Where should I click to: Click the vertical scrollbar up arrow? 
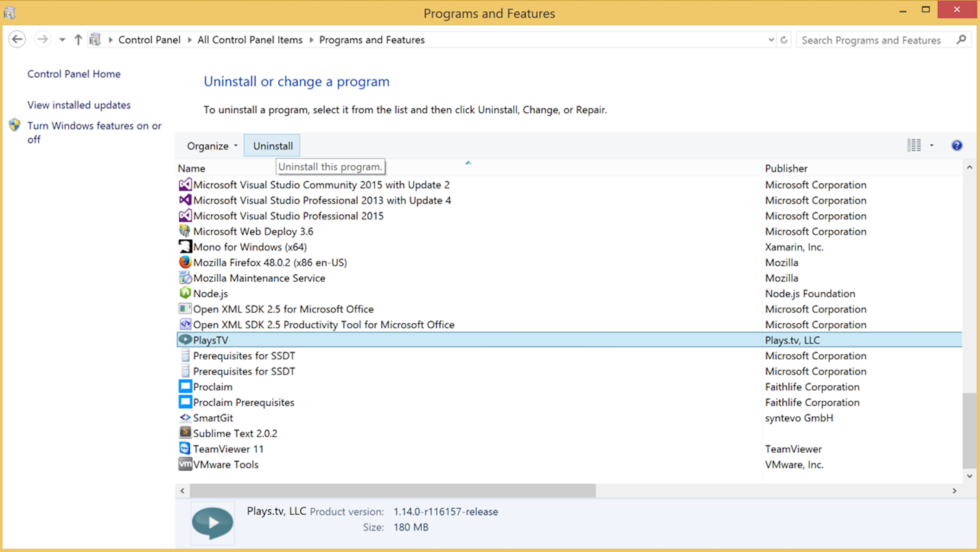click(x=970, y=167)
